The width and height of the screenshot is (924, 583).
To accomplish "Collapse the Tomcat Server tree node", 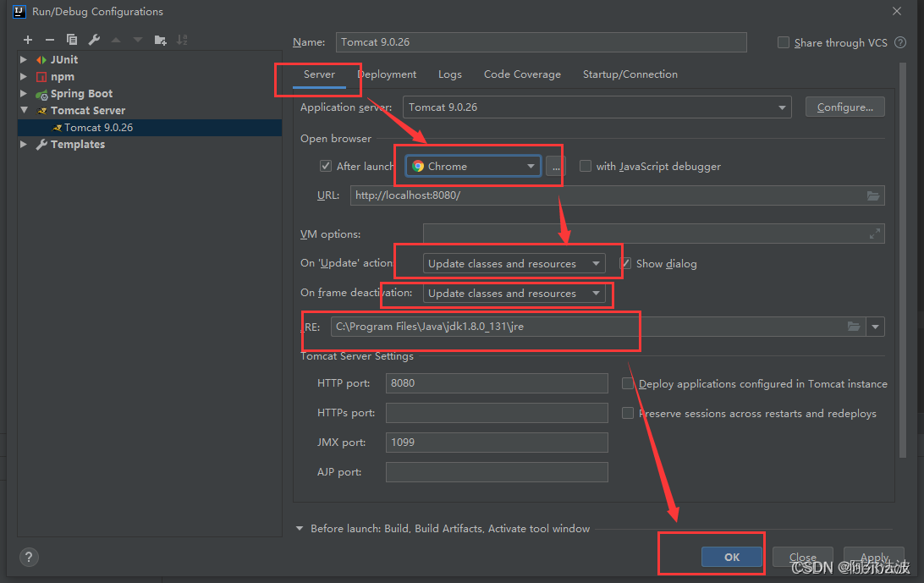I will pyautogui.click(x=24, y=110).
